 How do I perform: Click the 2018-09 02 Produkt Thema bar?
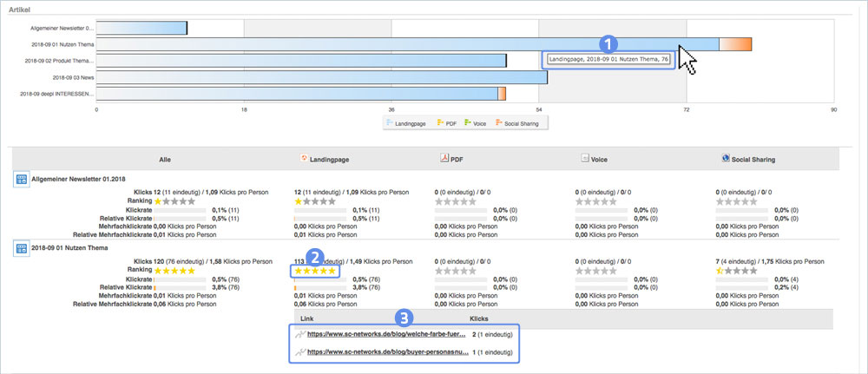tap(300, 61)
